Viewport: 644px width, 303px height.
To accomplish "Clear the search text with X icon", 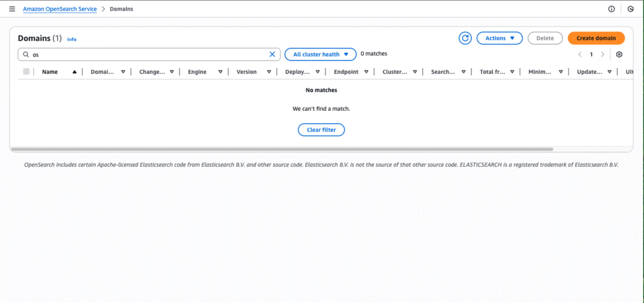I will click(x=272, y=55).
